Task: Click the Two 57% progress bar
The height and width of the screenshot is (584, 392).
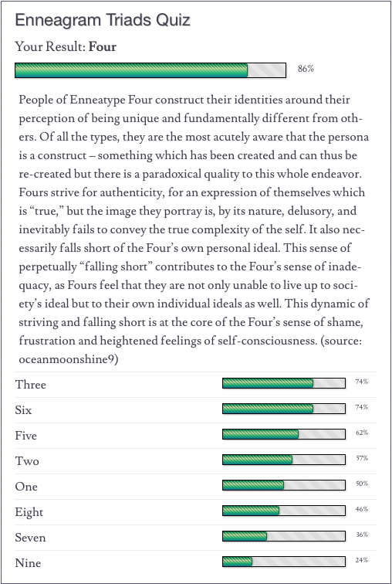Action: (x=284, y=460)
